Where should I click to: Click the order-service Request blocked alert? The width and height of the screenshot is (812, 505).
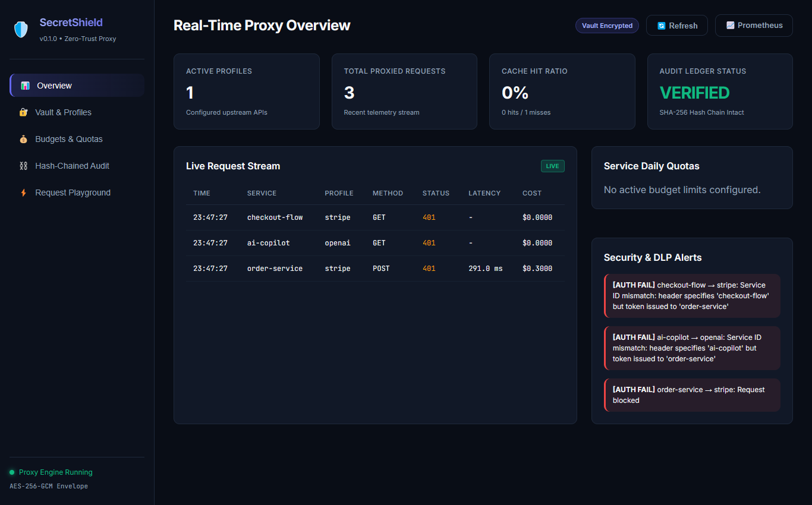coord(692,395)
